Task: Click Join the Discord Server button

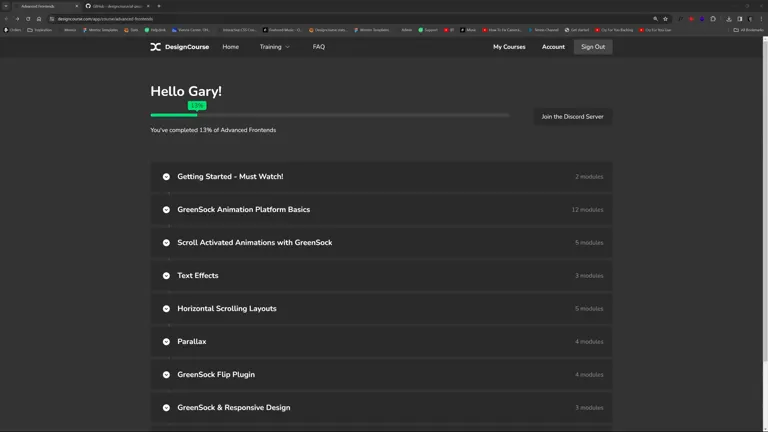Action: [x=572, y=117]
